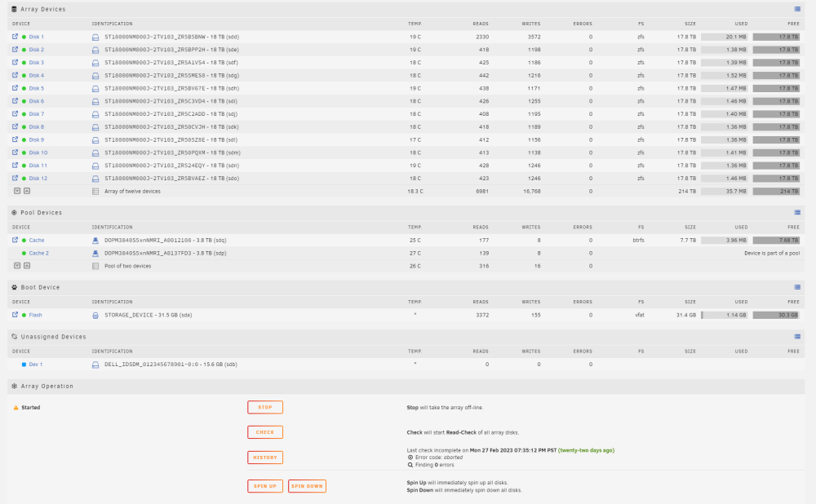This screenshot has width=816, height=504.
Task: Click the drive icon beside DELL_IDSDM
Action: [x=95, y=365]
